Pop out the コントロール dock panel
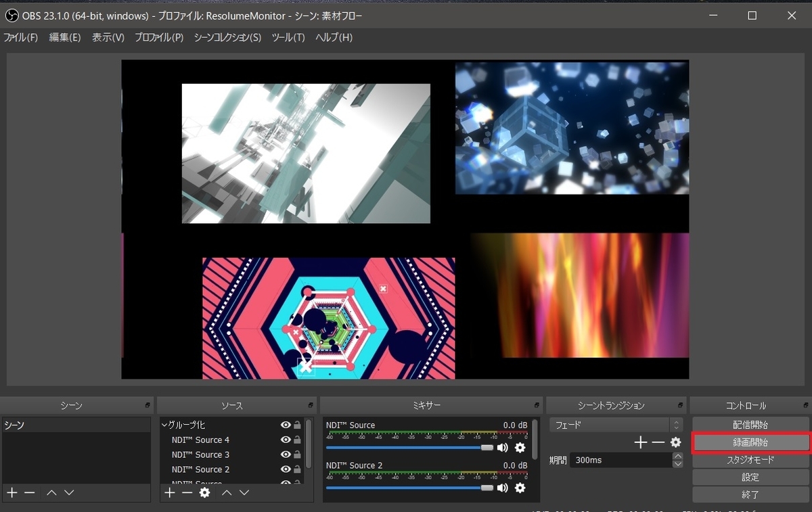The width and height of the screenshot is (812, 512). (805, 405)
